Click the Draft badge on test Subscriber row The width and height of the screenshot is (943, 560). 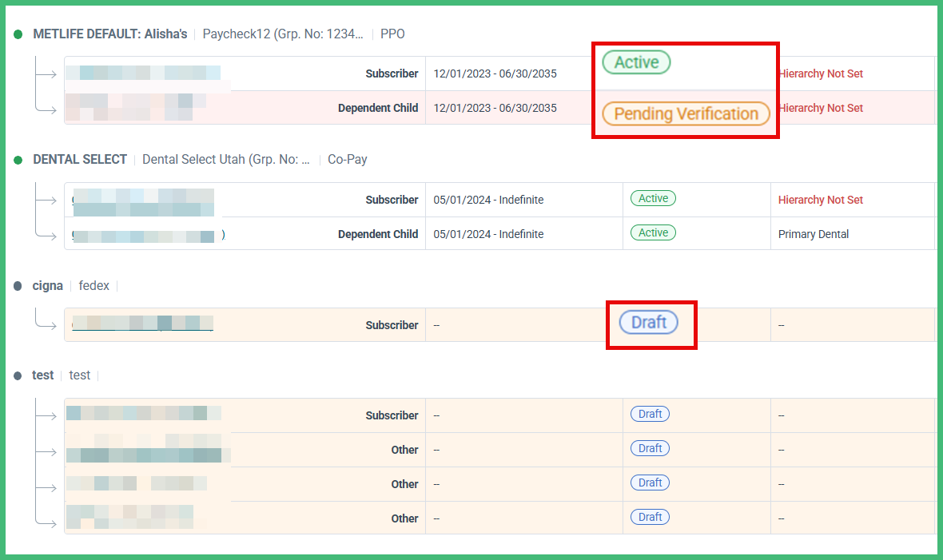(x=650, y=415)
